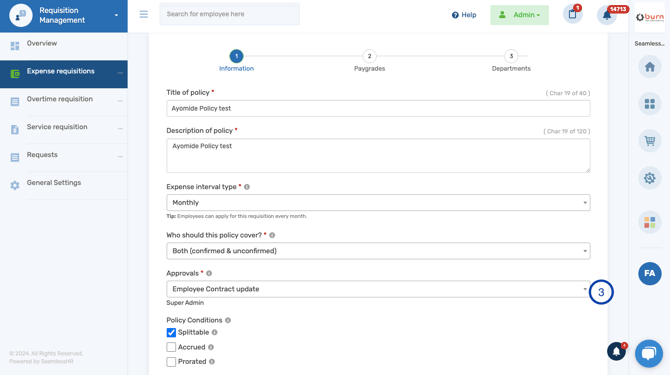Click the FA user avatar
670x375 pixels.
pos(649,273)
